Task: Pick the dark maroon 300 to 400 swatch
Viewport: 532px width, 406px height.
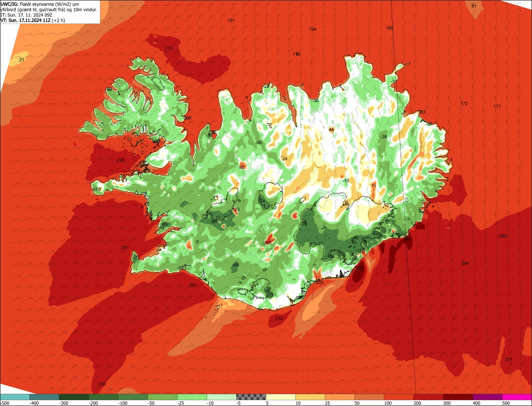Action: (x=458, y=397)
